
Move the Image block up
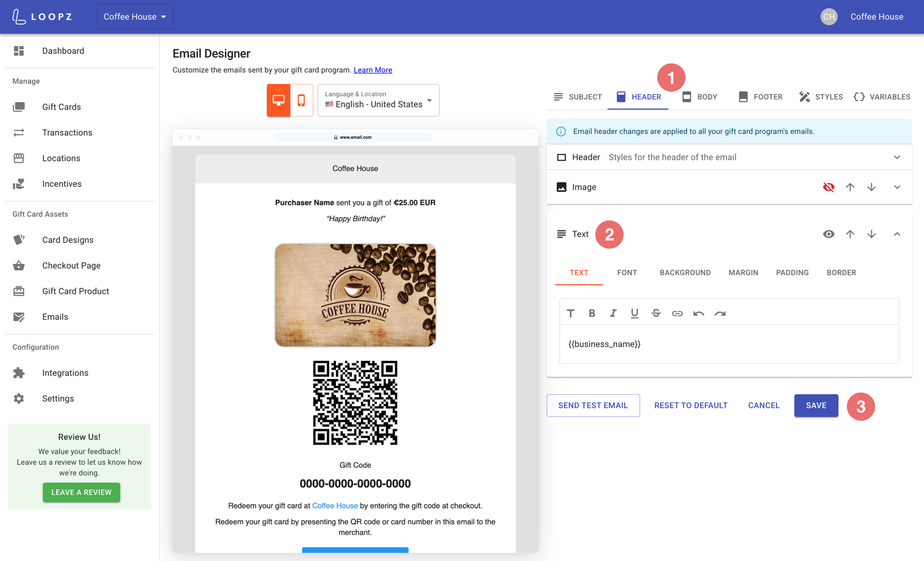850,187
